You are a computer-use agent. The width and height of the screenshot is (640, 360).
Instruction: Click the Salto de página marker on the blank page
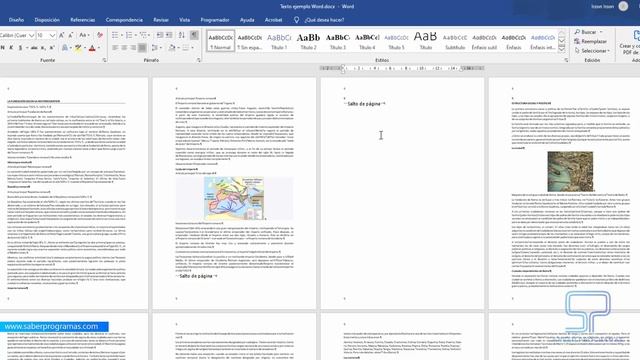364,104
